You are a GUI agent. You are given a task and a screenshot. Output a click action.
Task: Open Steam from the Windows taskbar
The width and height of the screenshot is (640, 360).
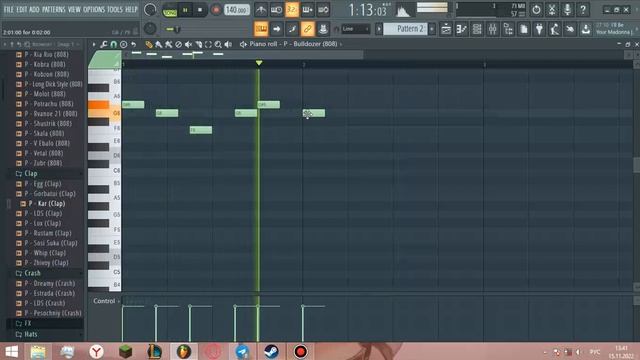271,351
